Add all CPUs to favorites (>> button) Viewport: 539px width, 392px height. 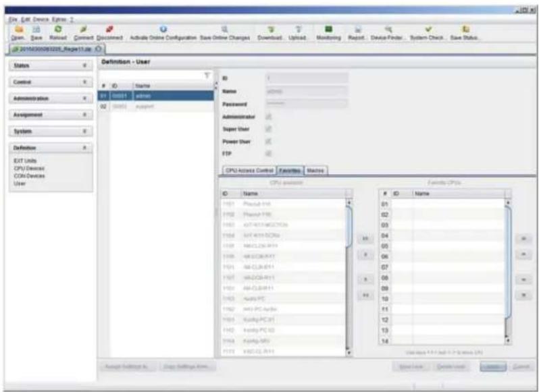pyautogui.click(x=365, y=239)
